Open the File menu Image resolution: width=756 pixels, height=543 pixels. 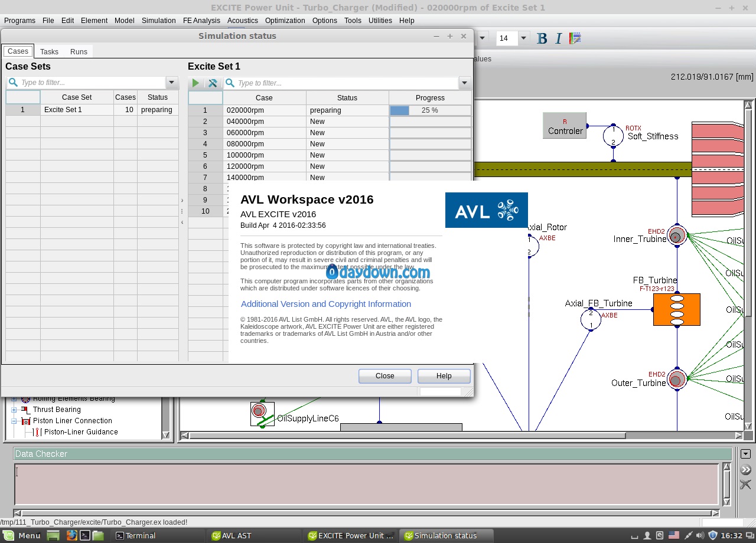[x=48, y=20]
